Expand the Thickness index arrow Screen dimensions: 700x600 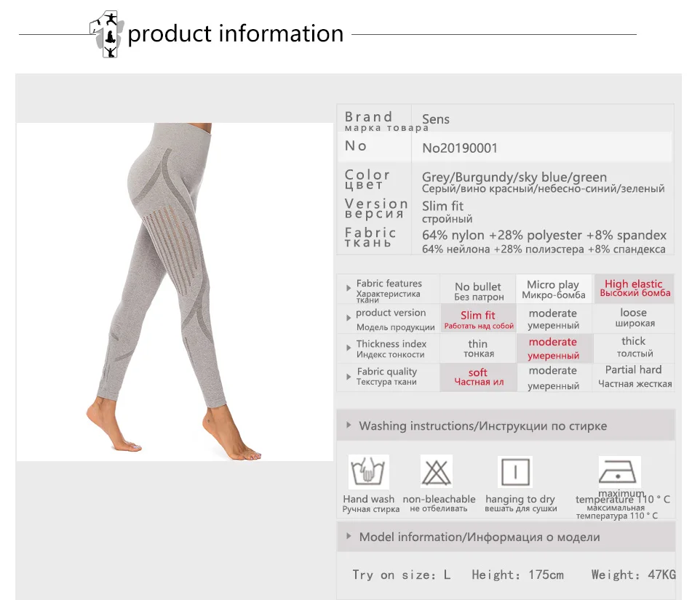click(x=349, y=348)
